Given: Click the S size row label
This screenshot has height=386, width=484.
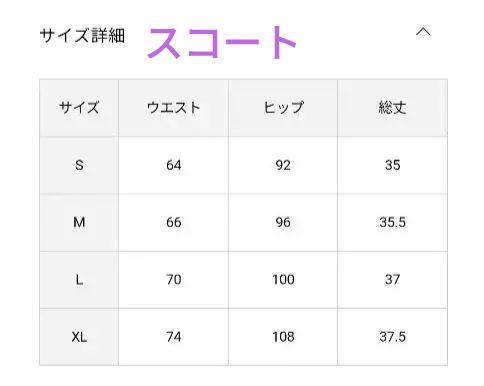Looking at the screenshot, I should (x=79, y=165).
